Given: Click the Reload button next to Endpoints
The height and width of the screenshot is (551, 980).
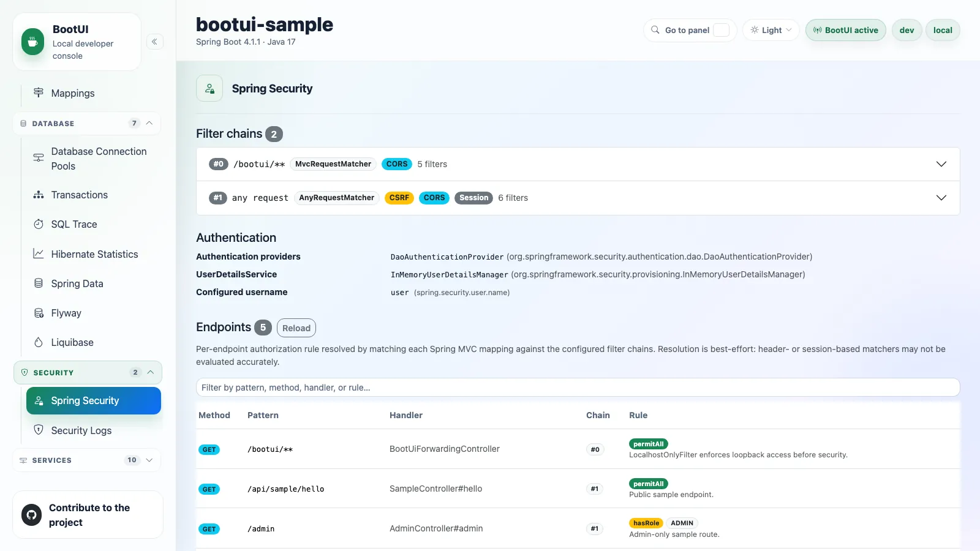Looking at the screenshot, I should [x=296, y=328].
